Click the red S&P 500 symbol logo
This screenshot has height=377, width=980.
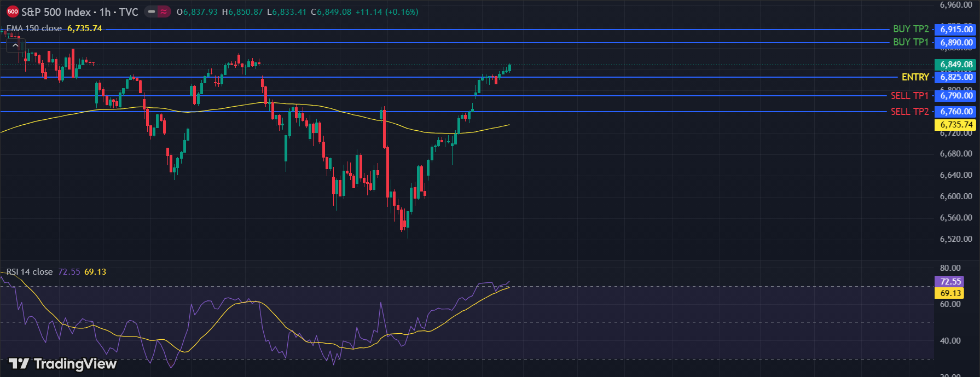click(12, 11)
